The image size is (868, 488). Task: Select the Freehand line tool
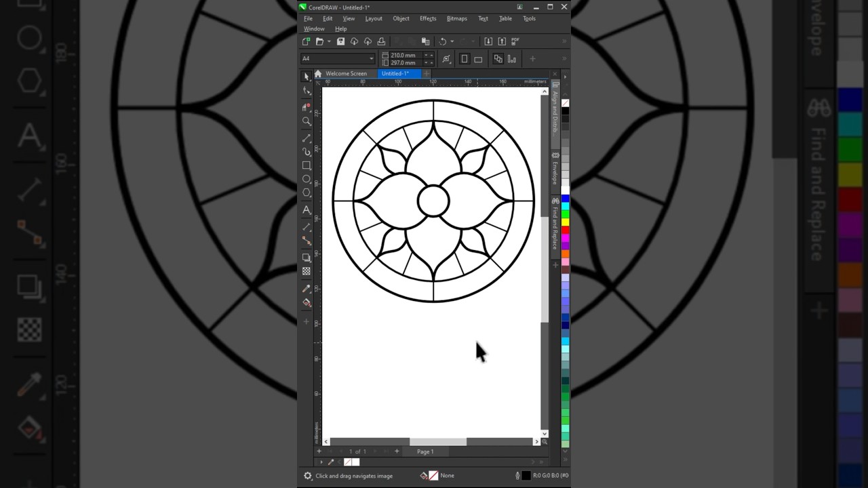tap(307, 138)
